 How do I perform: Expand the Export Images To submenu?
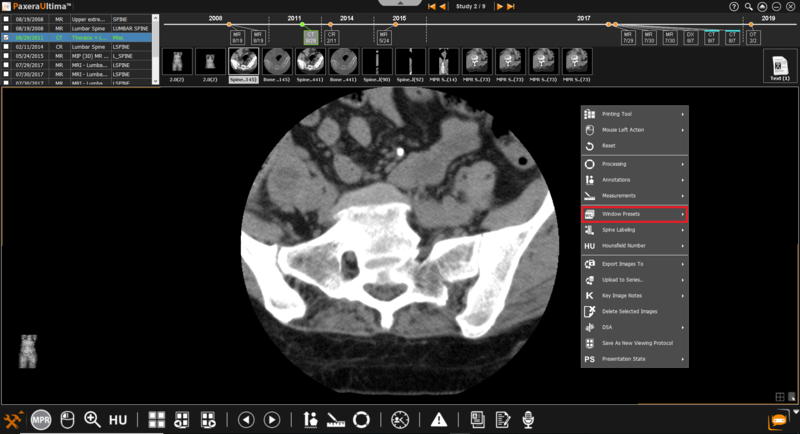tap(634, 264)
